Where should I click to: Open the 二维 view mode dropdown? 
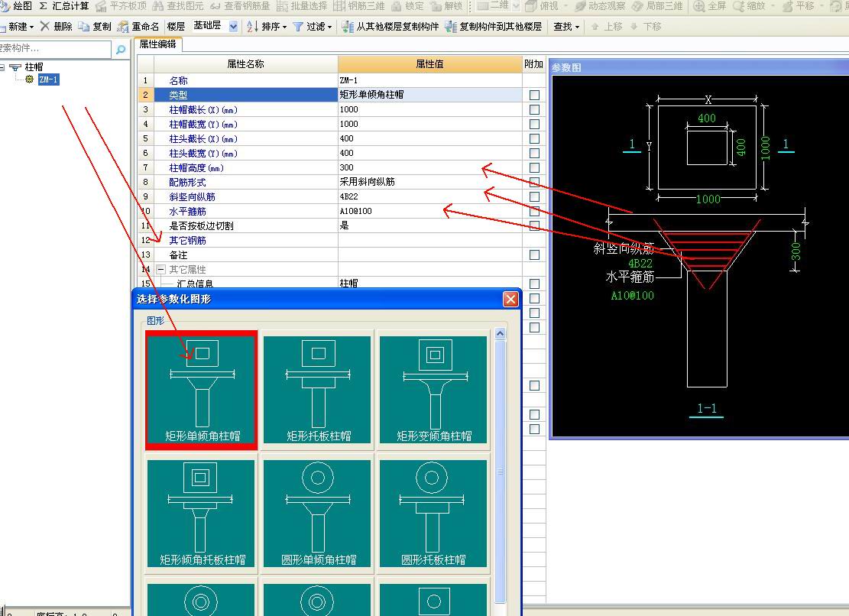[516, 6]
